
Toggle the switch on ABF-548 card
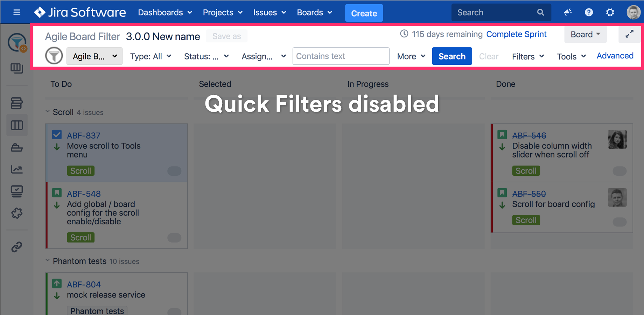click(x=174, y=238)
